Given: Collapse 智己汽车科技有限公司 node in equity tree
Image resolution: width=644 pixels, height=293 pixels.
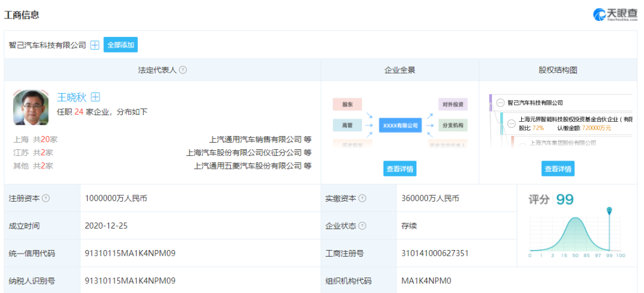Looking at the screenshot, I should [500, 103].
